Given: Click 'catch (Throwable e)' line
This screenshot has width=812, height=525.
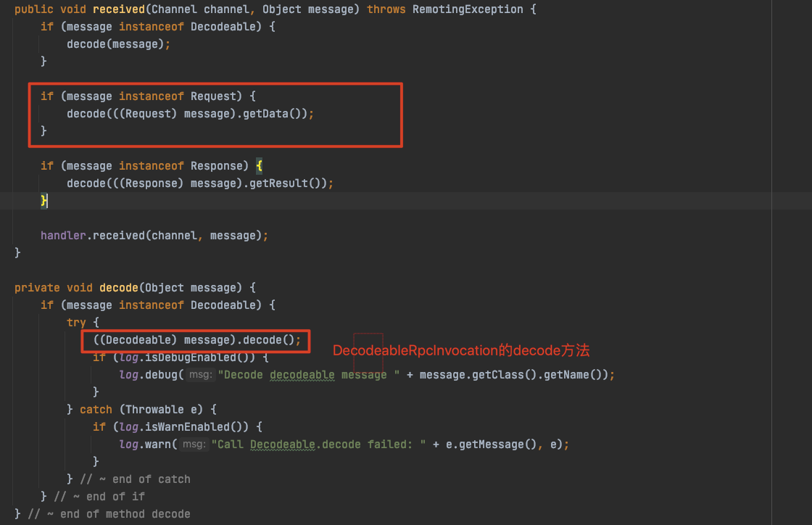Looking at the screenshot, I should (x=141, y=409).
